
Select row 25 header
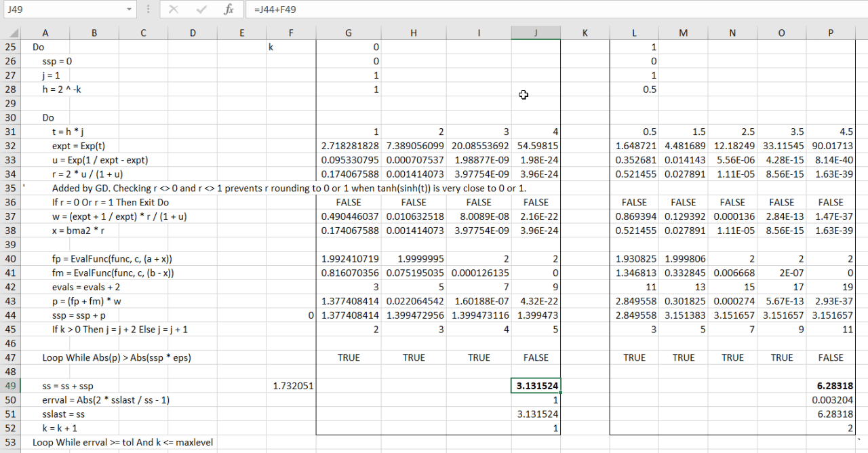tap(11, 47)
